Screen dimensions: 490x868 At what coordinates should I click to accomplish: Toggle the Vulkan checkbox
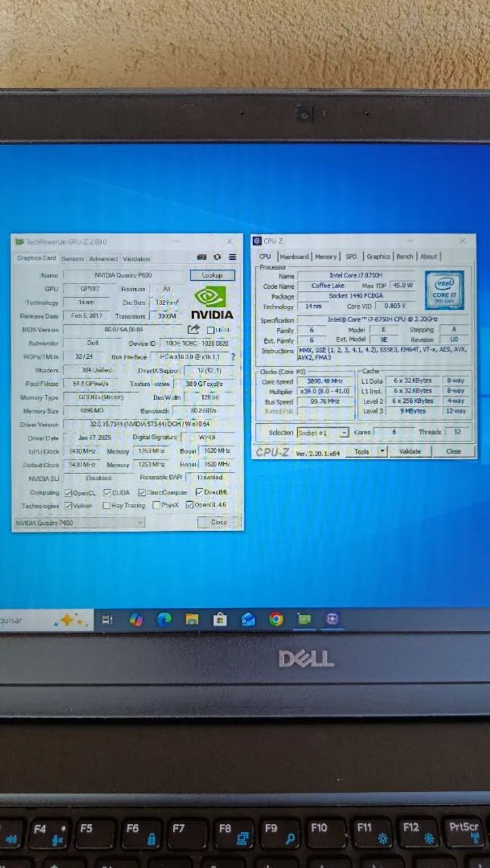coord(69,505)
